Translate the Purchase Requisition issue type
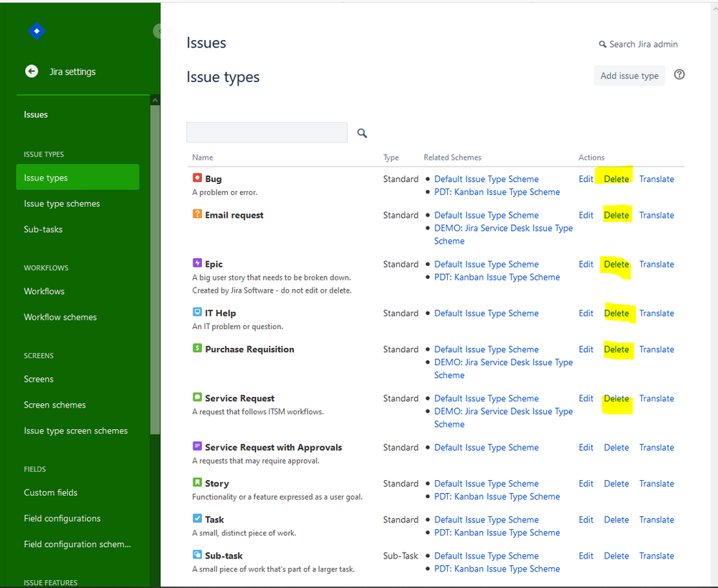This screenshot has width=718, height=588. tap(656, 349)
